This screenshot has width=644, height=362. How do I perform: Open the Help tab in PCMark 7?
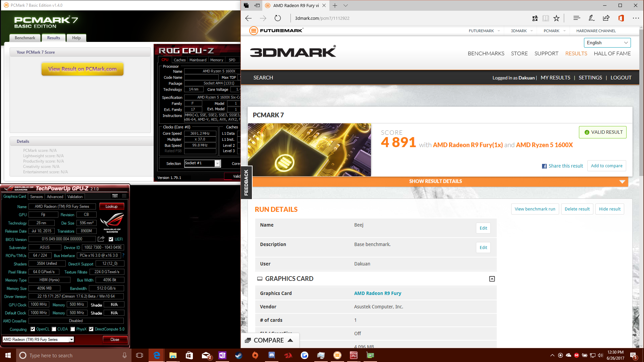[x=76, y=38]
